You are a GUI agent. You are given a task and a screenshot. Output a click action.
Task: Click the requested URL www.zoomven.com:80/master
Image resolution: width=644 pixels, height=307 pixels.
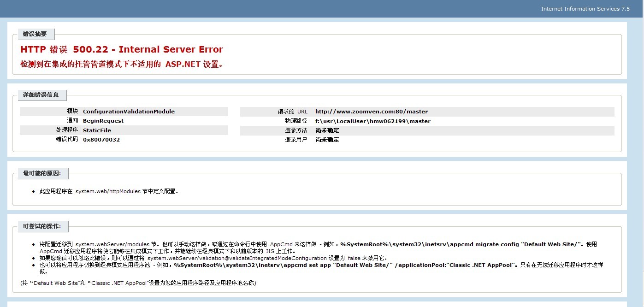[371, 112]
